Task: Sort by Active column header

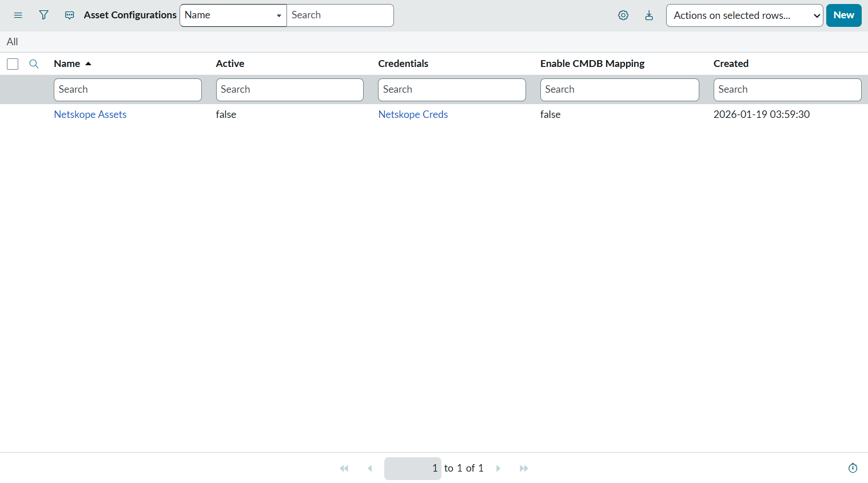Action: [230, 64]
